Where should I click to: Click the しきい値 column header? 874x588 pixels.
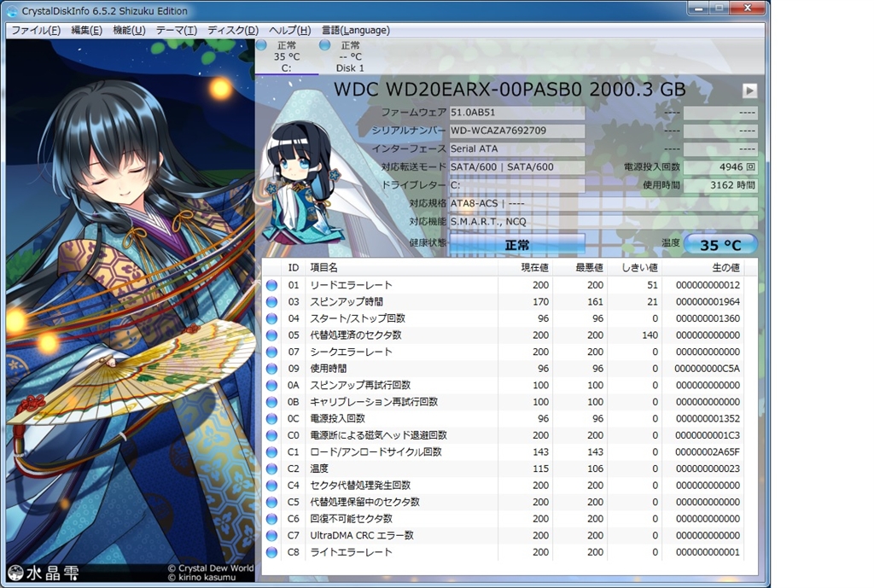pos(634,267)
